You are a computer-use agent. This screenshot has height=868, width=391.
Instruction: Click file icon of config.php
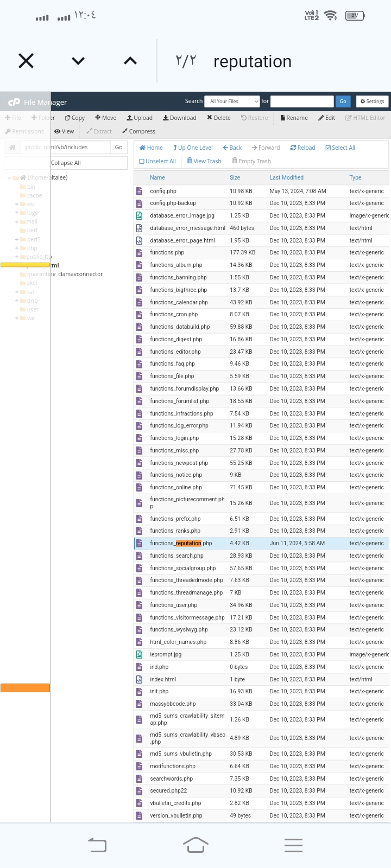(x=139, y=191)
